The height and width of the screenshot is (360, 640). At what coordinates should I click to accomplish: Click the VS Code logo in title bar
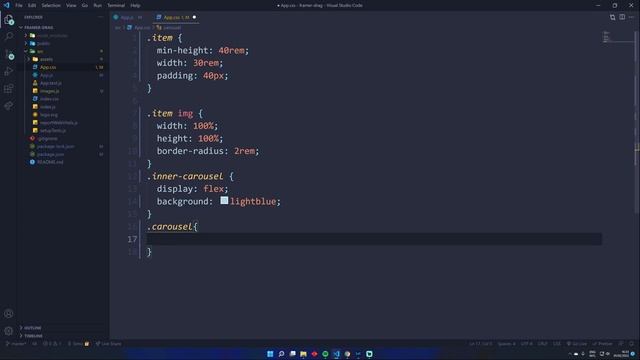tap(7, 5)
